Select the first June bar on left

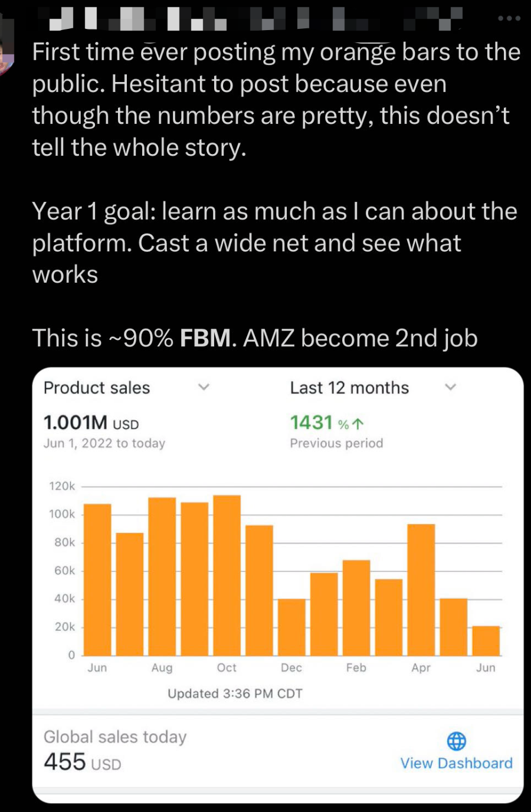pos(97,579)
